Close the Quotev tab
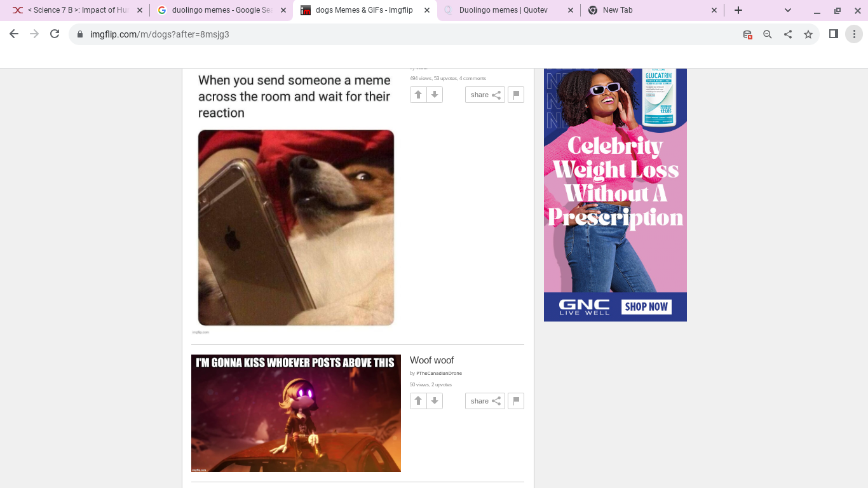The image size is (868, 488). [x=571, y=10]
